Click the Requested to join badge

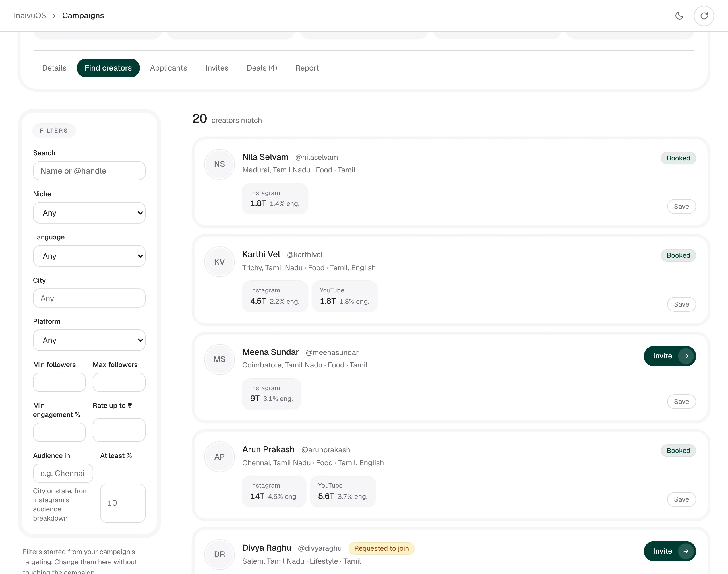pos(381,548)
